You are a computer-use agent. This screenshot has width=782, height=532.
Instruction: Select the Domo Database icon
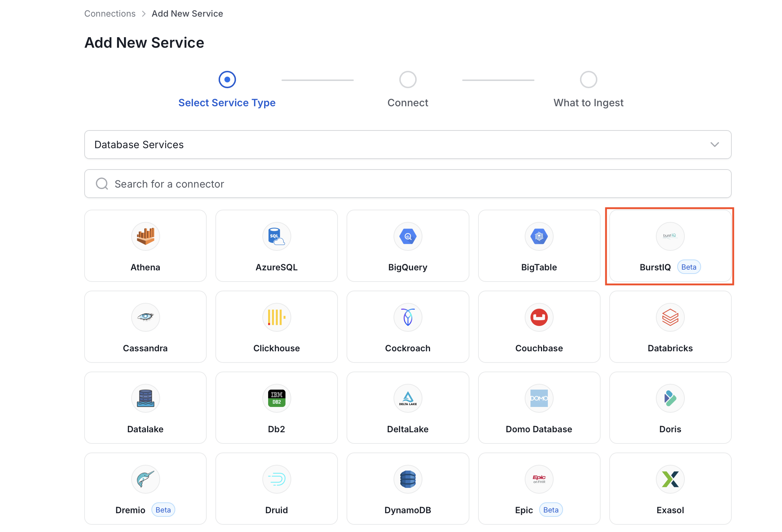tap(539, 398)
